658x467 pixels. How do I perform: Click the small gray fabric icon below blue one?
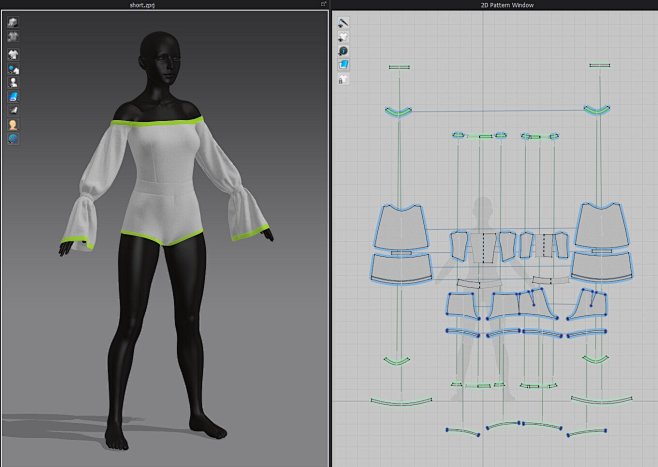pos(14,110)
